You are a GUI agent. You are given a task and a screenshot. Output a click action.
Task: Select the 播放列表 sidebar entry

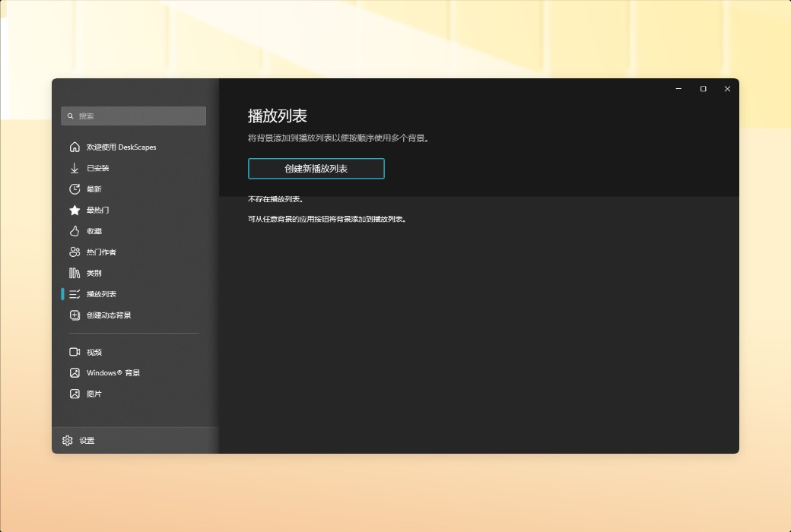pos(100,294)
